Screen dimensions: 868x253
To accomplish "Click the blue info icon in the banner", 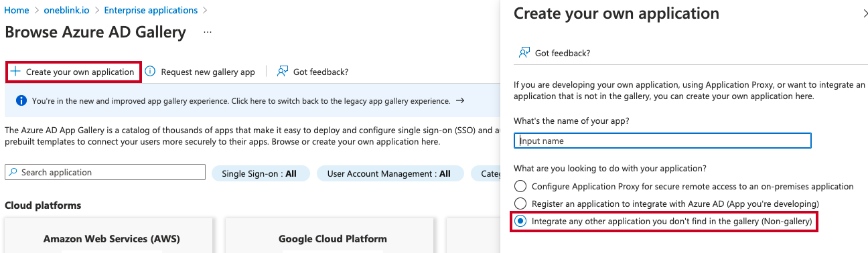I will tap(21, 101).
